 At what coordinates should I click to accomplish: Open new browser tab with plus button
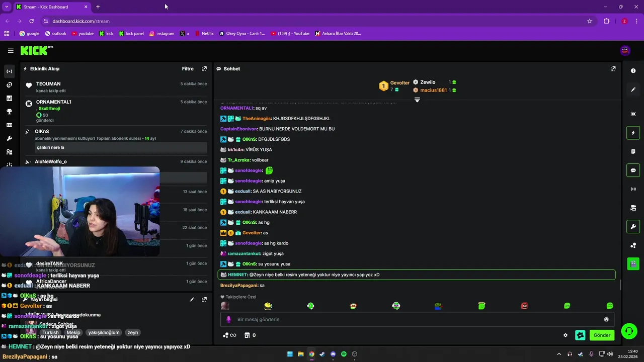[98, 7]
